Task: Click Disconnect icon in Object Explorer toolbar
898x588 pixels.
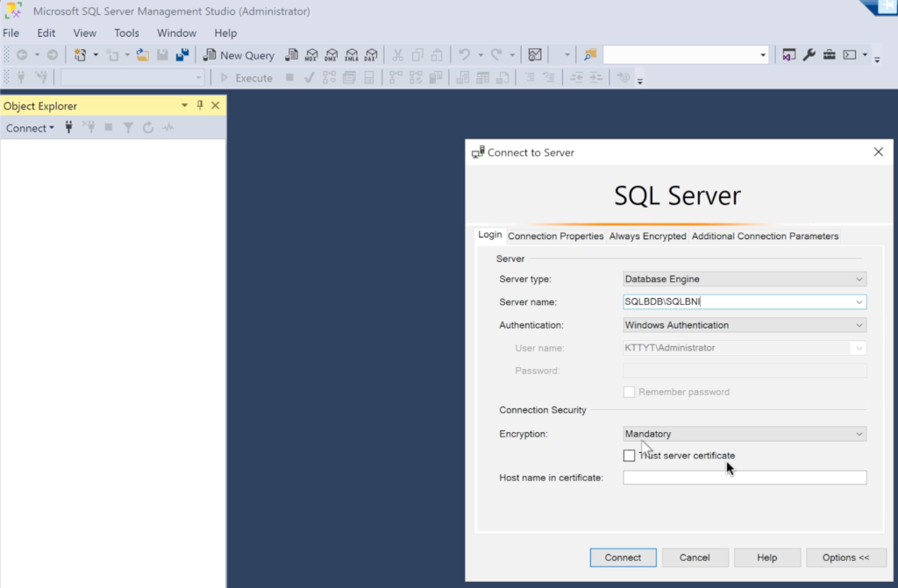Action: (89, 128)
